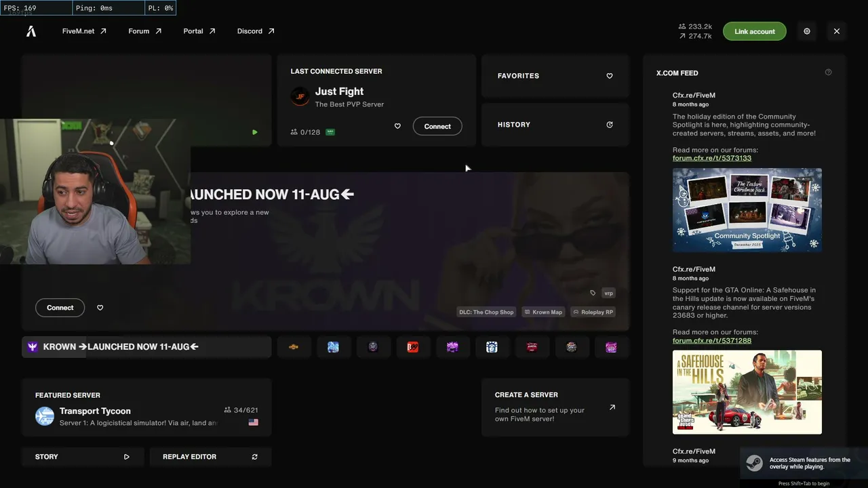Click the Transport Tycoon airplane icon
The image size is (868, 488).
[45, 416]
